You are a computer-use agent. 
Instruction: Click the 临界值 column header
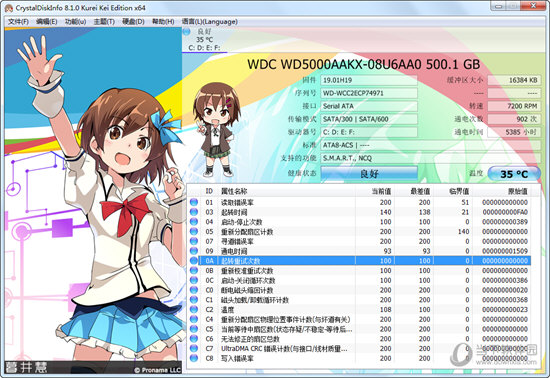tap(459, 191)
